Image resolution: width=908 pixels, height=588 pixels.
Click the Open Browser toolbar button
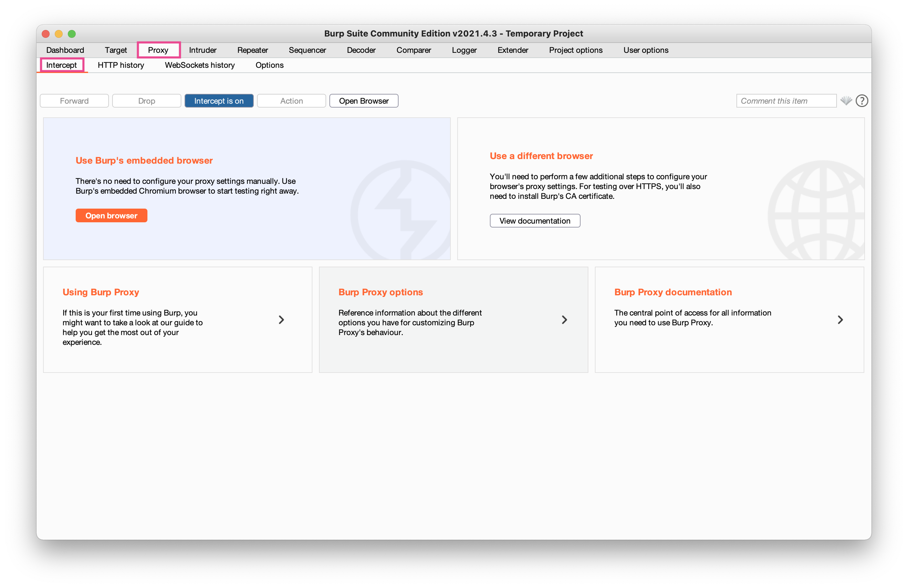point(364,101)
